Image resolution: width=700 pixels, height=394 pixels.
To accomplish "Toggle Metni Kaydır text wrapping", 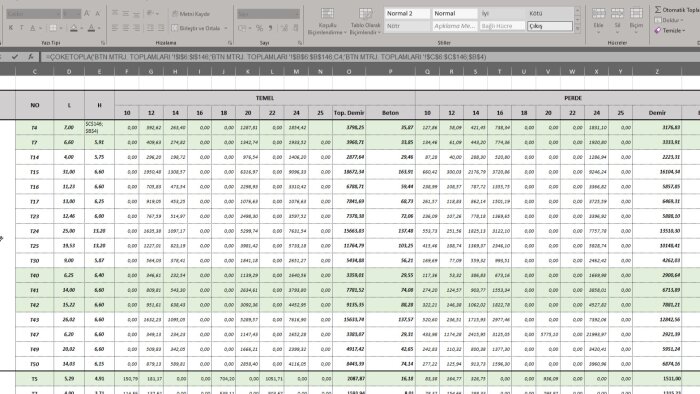I will [x=191, y=14].
